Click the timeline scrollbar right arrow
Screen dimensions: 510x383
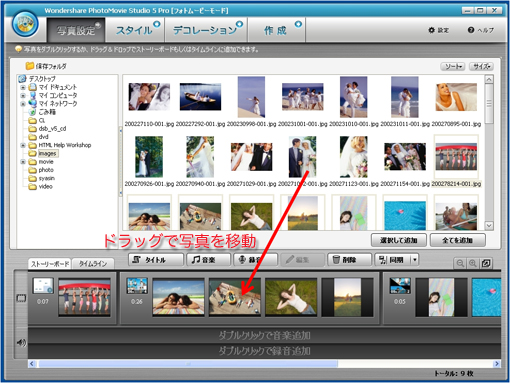pos(497,363)
